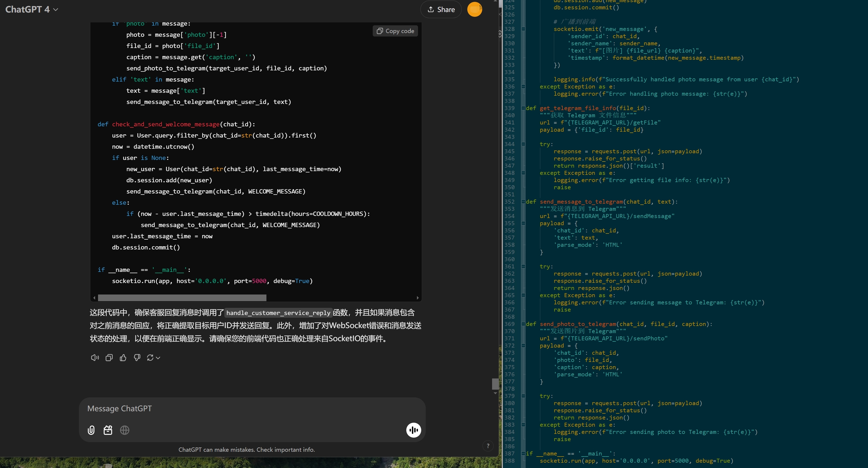Viewport: 868px width, 468px height.
Task: Click the paperclip attach file icon
Action: click(x=91, y=430)
